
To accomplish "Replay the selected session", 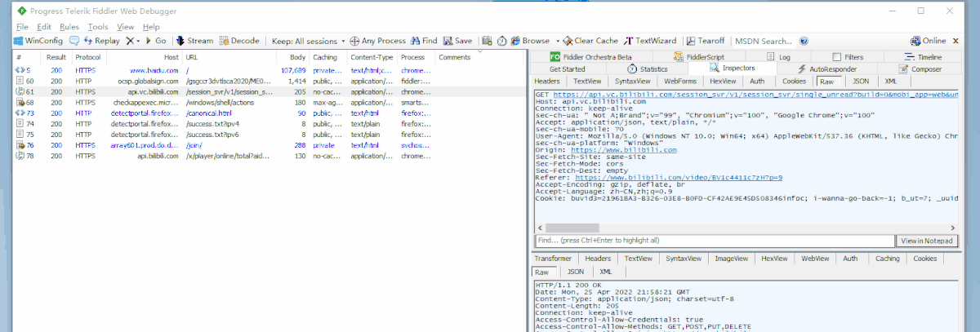I will click(101, 40).
